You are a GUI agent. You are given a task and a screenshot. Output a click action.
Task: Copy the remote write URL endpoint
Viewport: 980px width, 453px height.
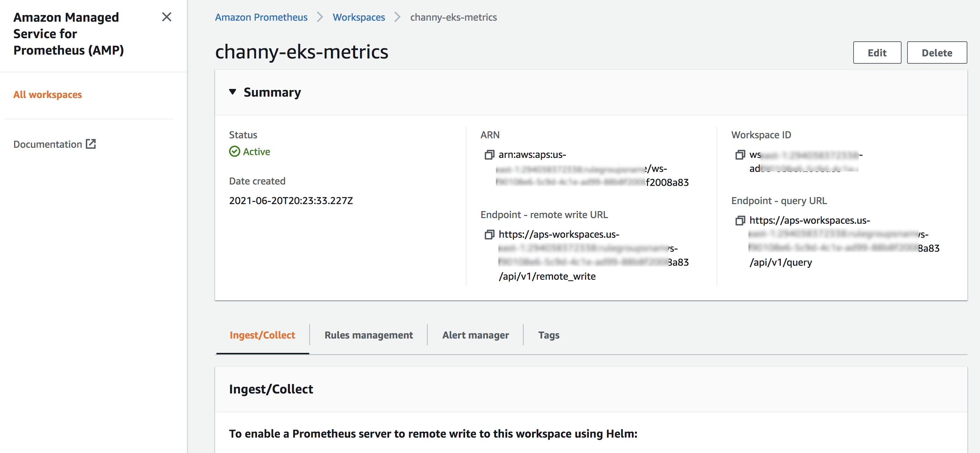(x=489, y=235)
